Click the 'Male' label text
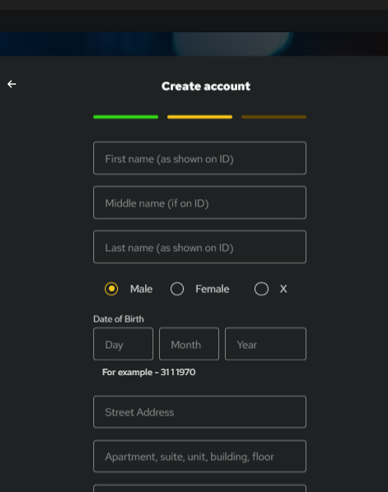This screenshot has width=388, height=492. 141,289
